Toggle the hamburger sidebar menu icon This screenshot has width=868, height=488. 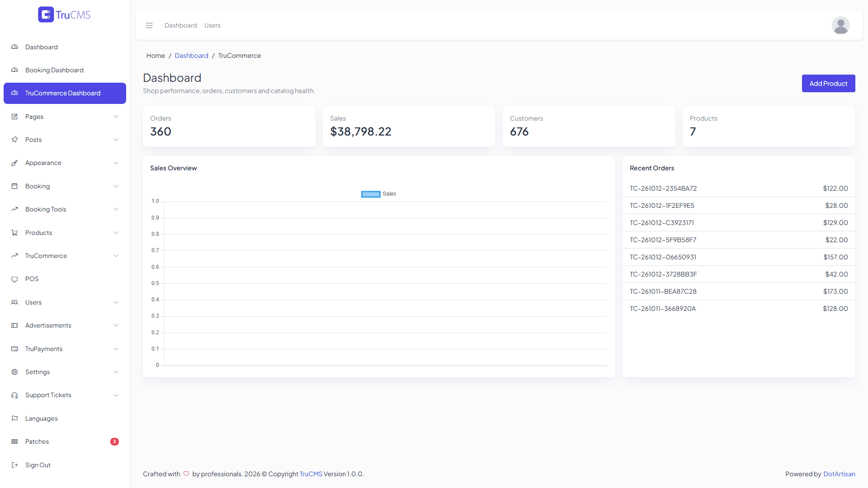pyautogui.click(x=149, y=25)
